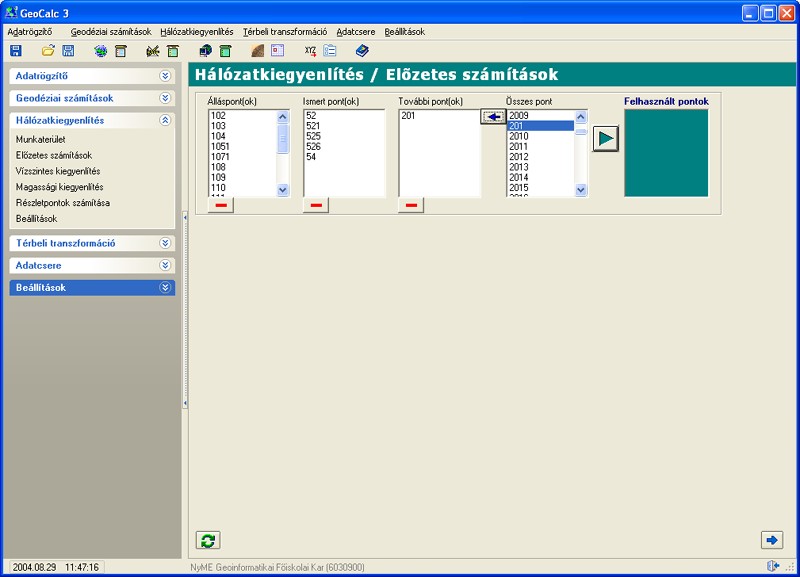800x577 pixels.
Task: Click the blue next arrow at bottom right
Action: pos(772,540)
